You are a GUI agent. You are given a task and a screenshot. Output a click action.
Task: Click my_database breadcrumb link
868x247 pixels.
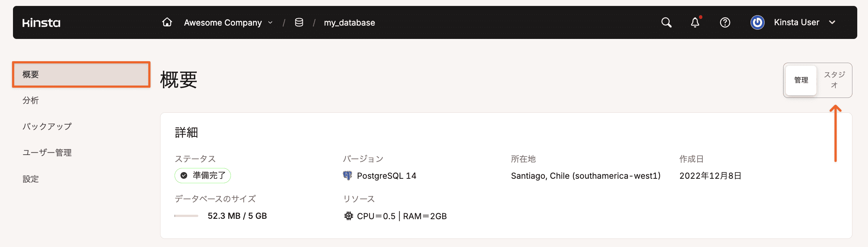[349, 23]
